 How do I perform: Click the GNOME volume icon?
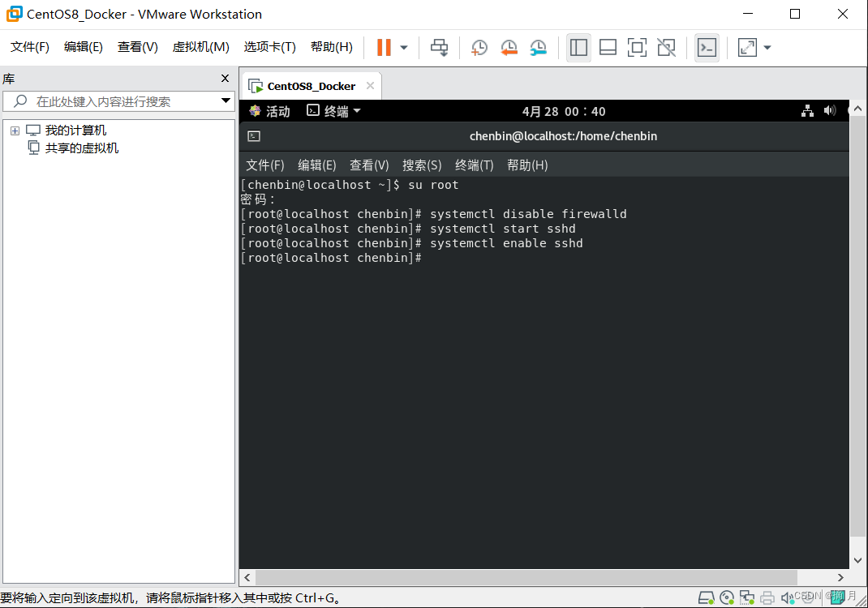coord(829,111)
